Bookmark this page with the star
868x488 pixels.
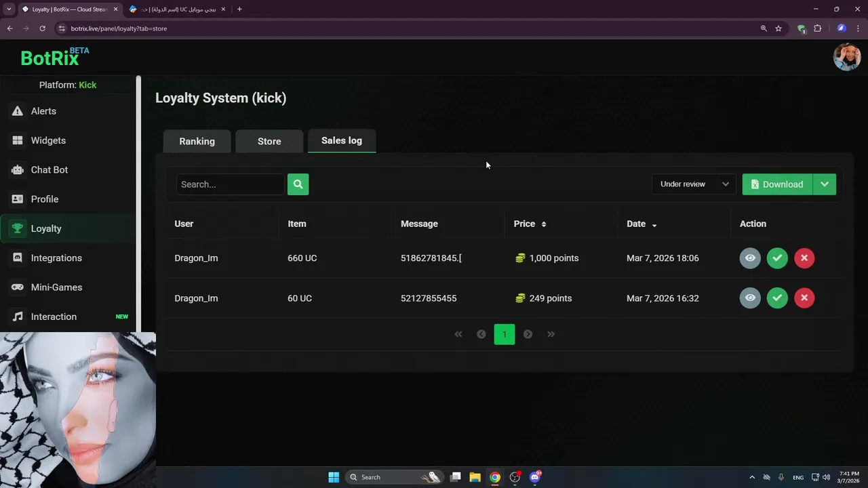(778, 28)
